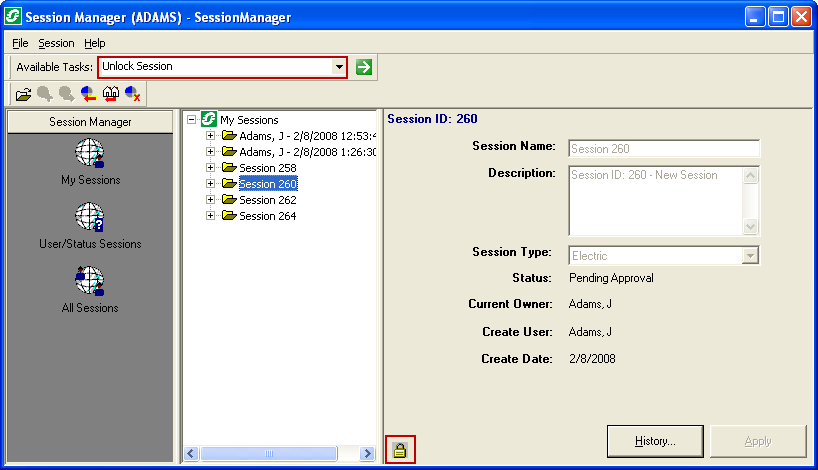Click the yellow padlock icon
Image resolution: width=818 pixels, height=470 pixels.
[x=400, y=451]
